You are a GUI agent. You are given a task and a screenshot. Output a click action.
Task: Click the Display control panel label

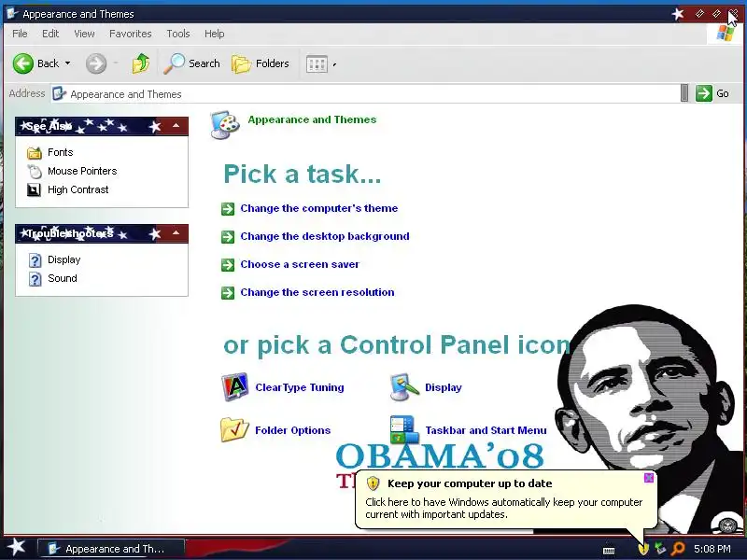(443, 387)
